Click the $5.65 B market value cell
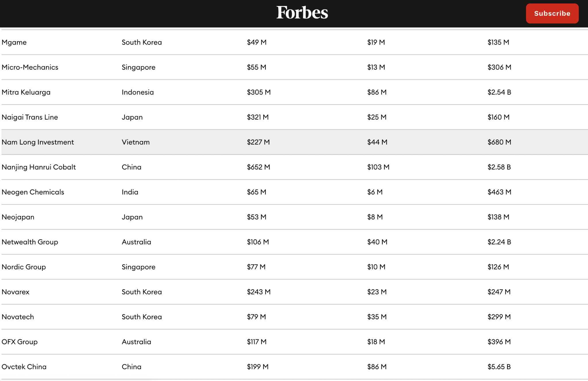 (499, 367)
